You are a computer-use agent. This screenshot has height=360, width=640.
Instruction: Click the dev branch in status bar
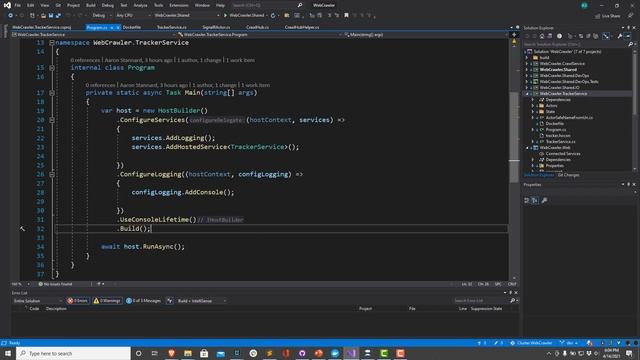point(569,343)
